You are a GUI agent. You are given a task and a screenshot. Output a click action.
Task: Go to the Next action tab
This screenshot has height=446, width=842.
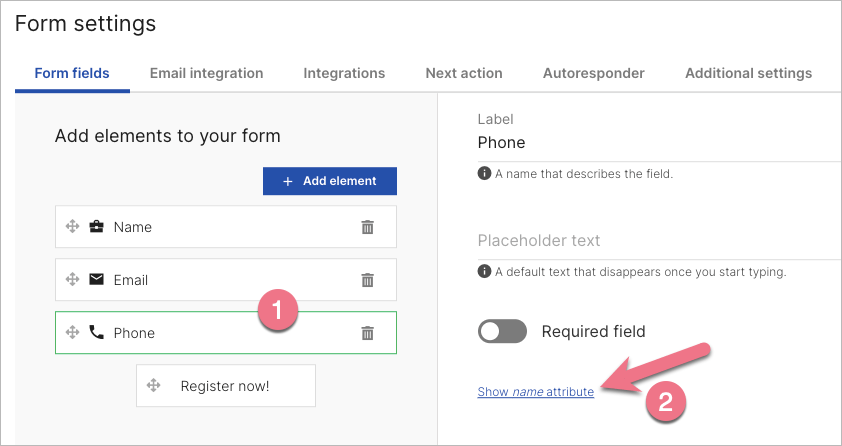pos(464,73)
